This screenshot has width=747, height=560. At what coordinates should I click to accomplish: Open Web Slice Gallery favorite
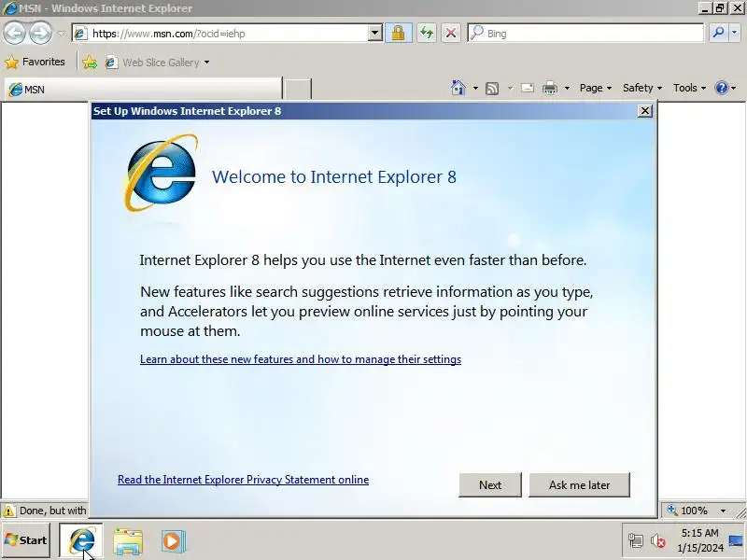pos(152,63)
